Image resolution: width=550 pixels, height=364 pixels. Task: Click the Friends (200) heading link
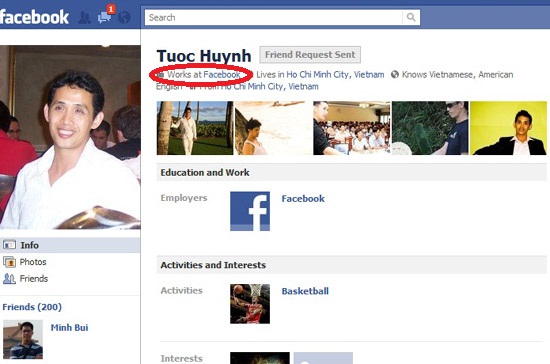pyautogui.click(x=32, y=307)
